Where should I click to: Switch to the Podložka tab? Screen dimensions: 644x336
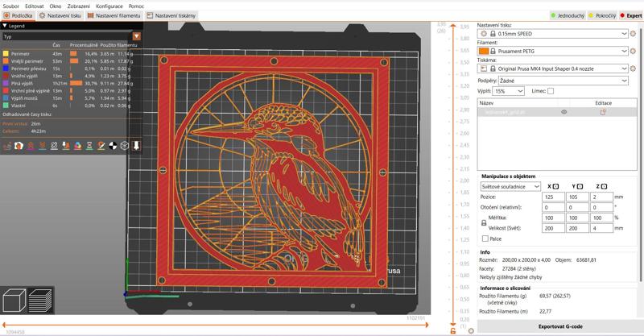pyautogui.click(x=18, y=15)
